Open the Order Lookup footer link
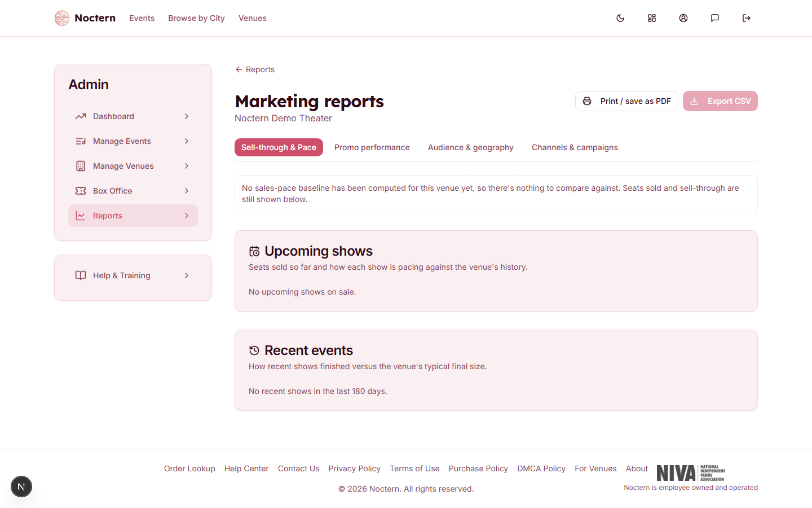Viewport: 812px width, 508px height. (x=189, y=468)
